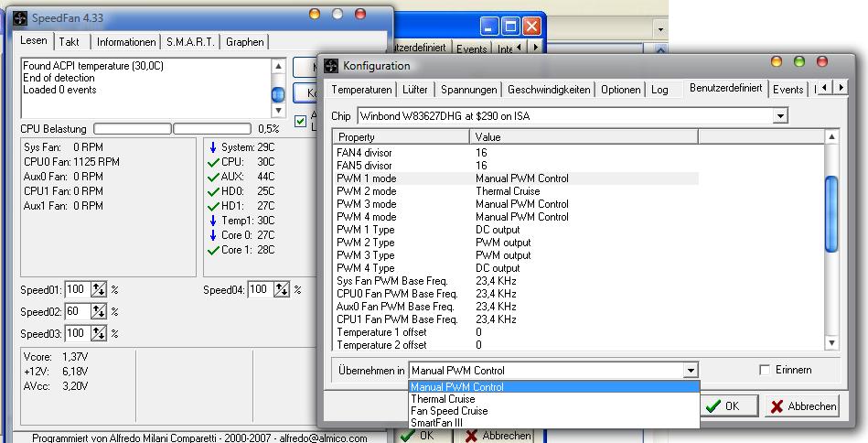Open the Übernehmen in dropdown arrow
This screenshot has height=443, width=868.
coord(691,371)
